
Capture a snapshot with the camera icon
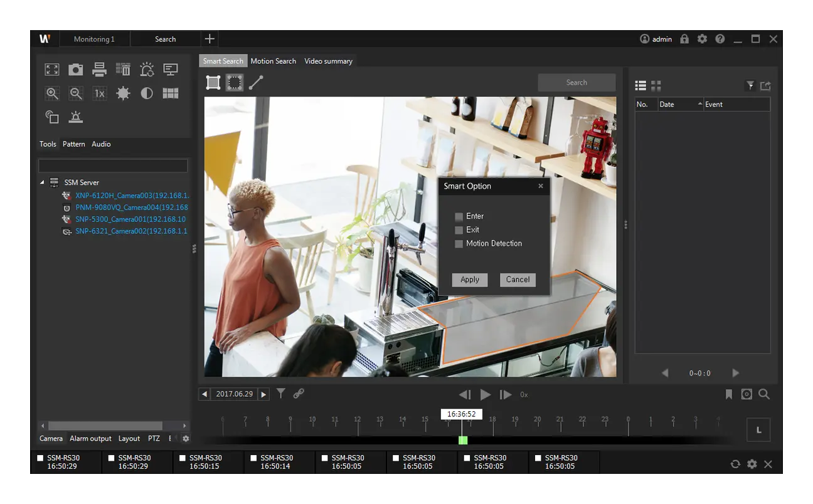pyautogui.click(x=75, y=70)
